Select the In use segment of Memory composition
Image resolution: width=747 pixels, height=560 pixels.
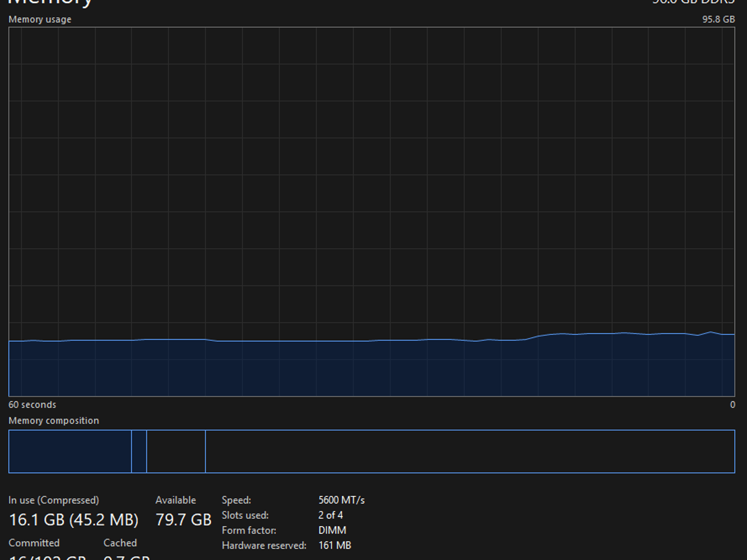coord(70,451)
